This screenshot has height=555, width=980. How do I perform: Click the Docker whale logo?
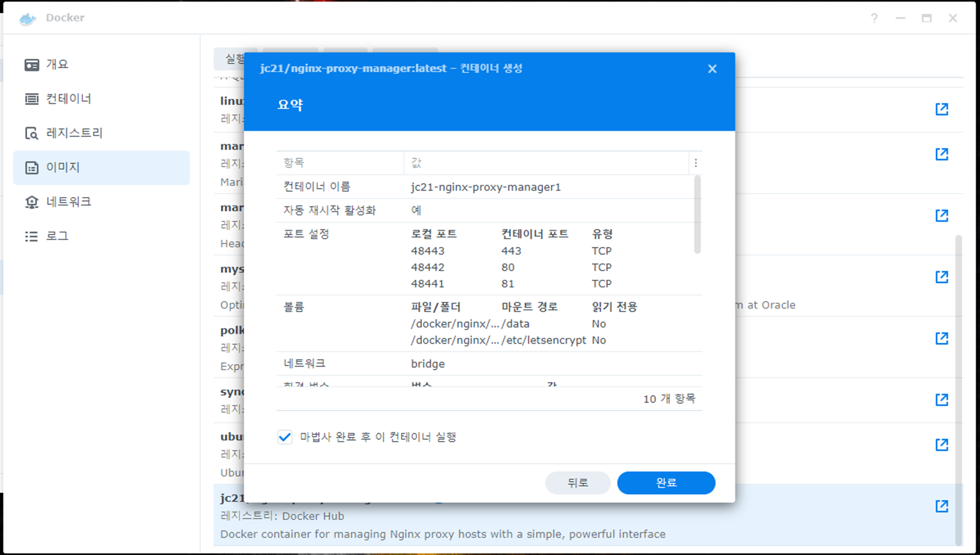(27, 18)
